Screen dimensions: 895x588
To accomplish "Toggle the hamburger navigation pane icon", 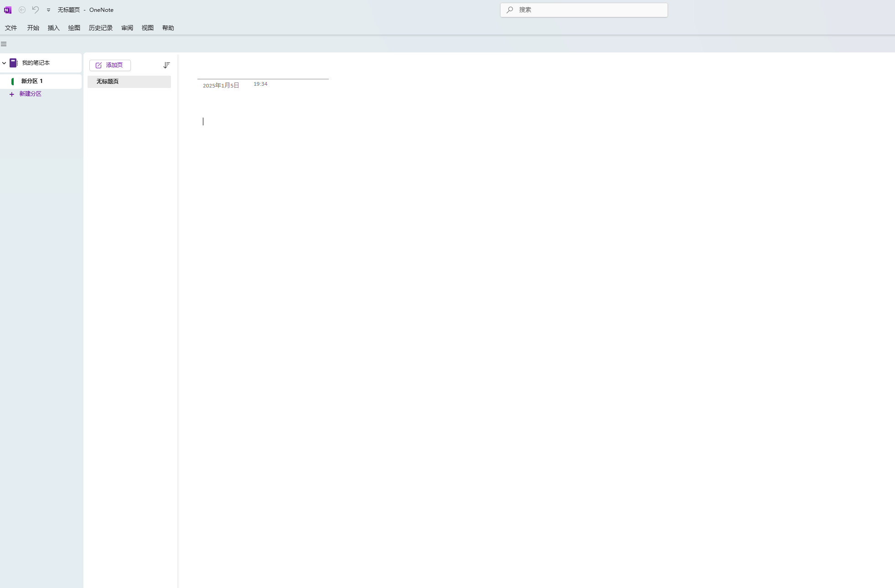I will 4,44.
